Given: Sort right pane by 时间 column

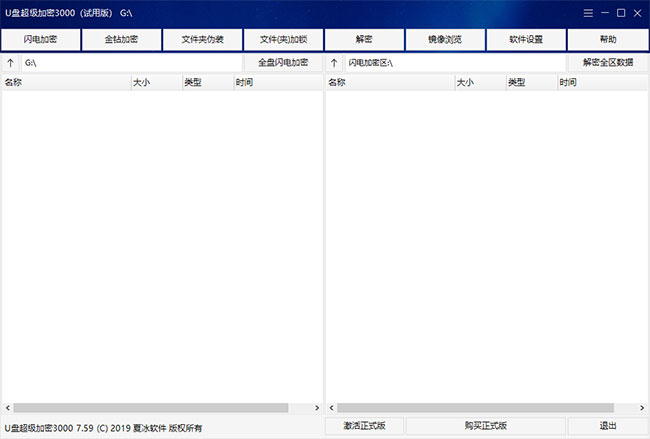Looking at the screenshot, I should coord(602,82).
